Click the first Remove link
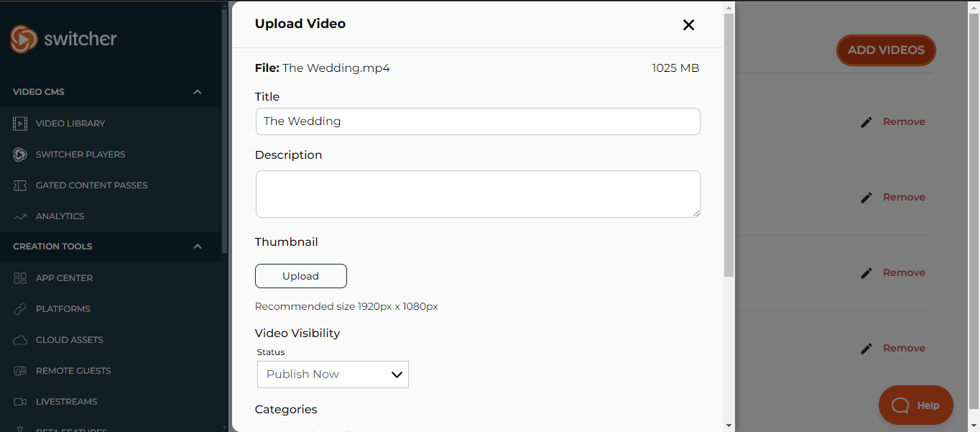The image size is (980, 432). click(904, 122)
